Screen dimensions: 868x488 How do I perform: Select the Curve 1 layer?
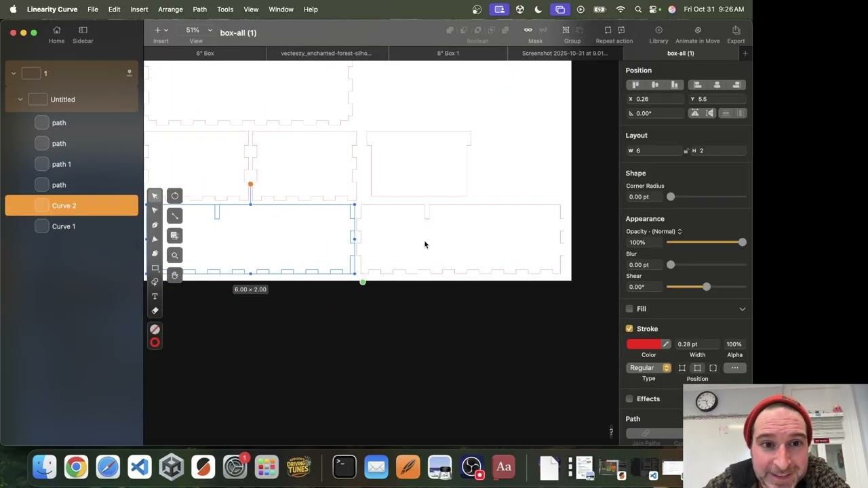click(71, 226)
